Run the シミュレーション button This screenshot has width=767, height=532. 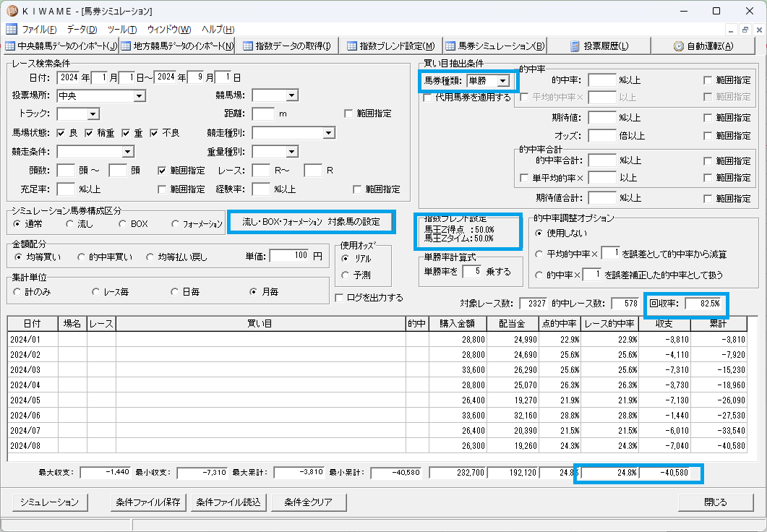click(x=49, y=502)
